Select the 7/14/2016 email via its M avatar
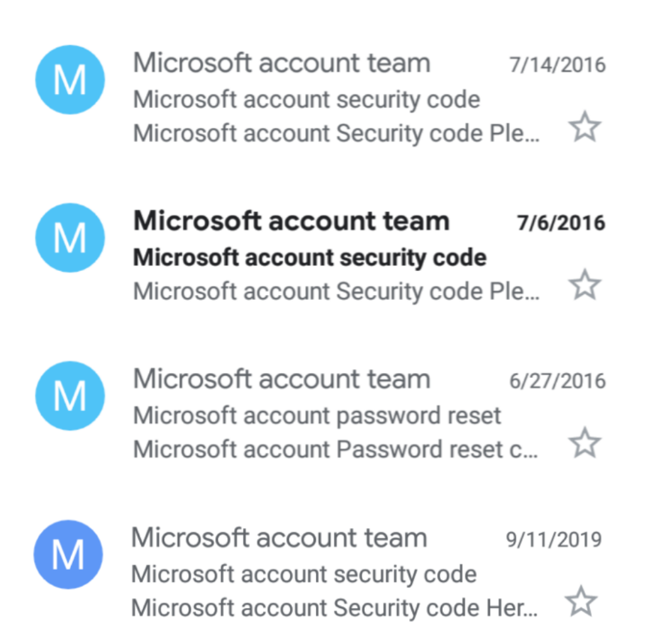The width and height of the screenshot is (668, 644). pos(70,80)
